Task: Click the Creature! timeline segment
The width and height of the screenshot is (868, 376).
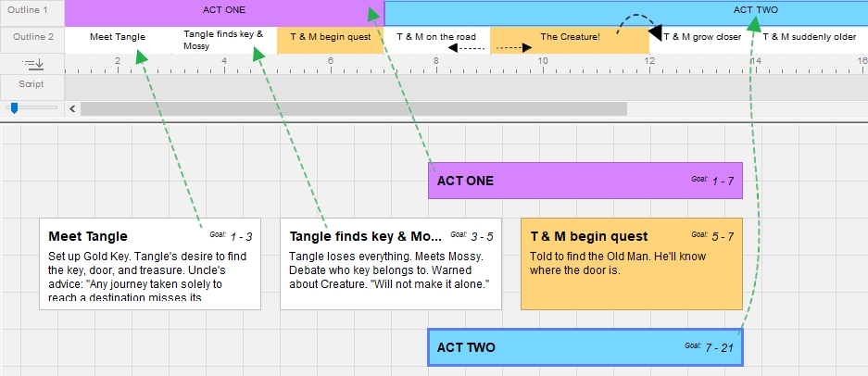Action: (x=570, y=38)
